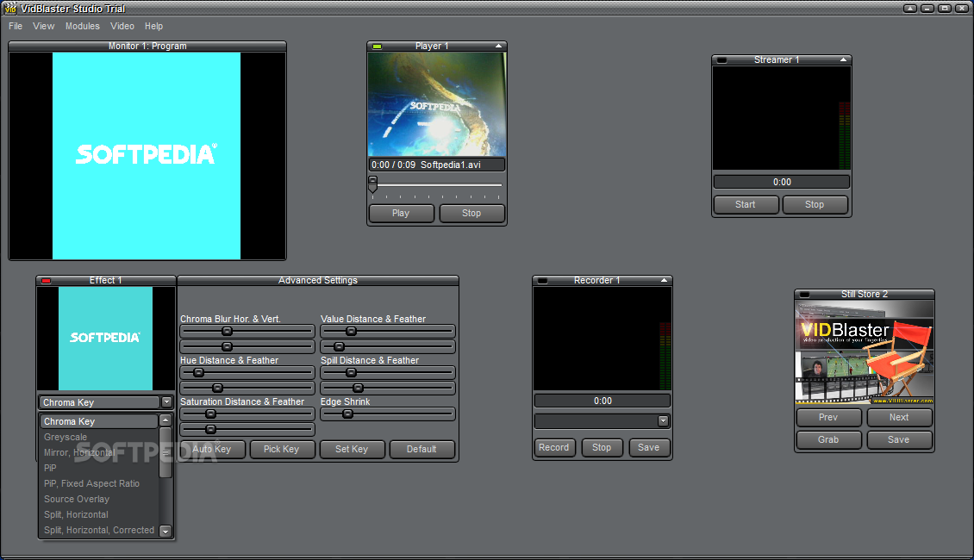Toggle the Streamer 1 status LED
This screenshot has height=560, width=974.
(x=721, y=59)
